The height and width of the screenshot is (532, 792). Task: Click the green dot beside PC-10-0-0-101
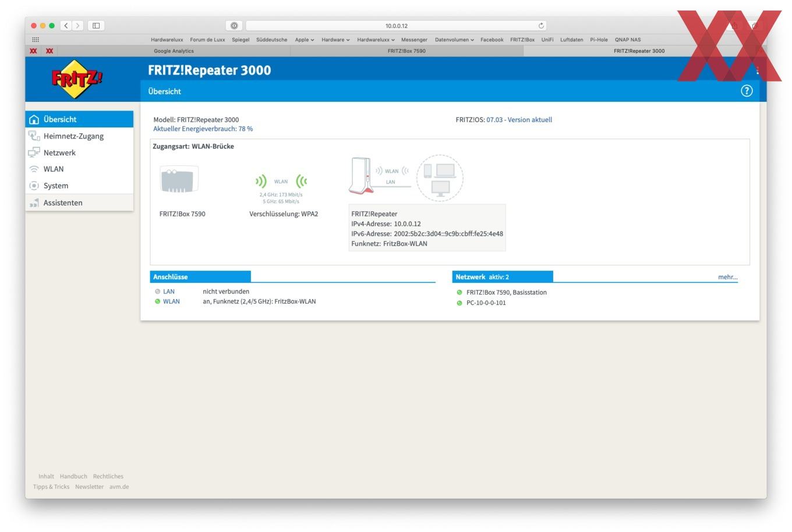(459, 303)
